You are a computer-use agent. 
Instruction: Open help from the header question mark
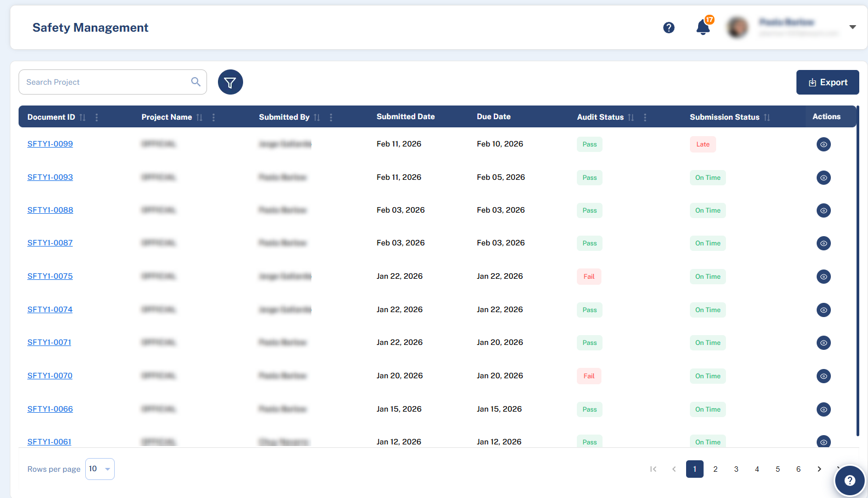(669, 27)
